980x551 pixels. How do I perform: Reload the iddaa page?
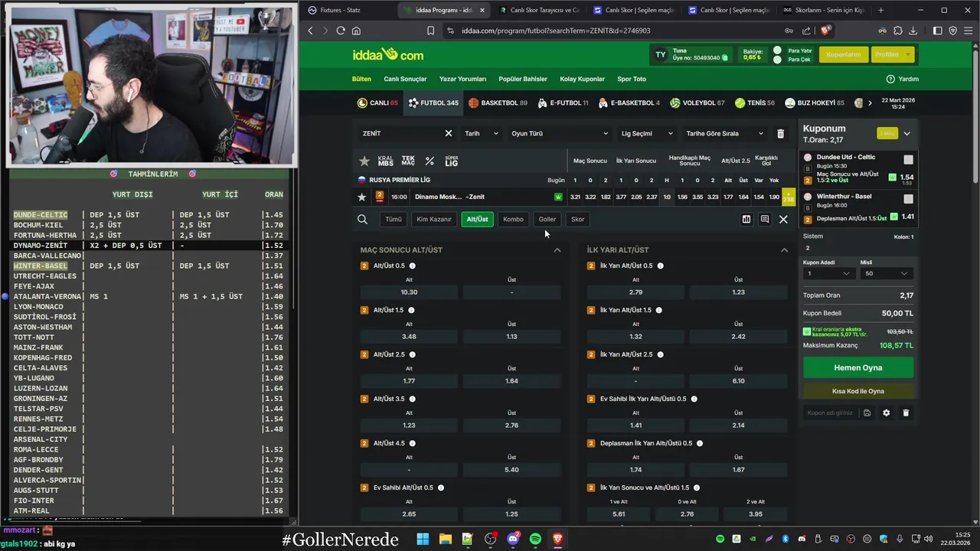click(x=341, y=31)
